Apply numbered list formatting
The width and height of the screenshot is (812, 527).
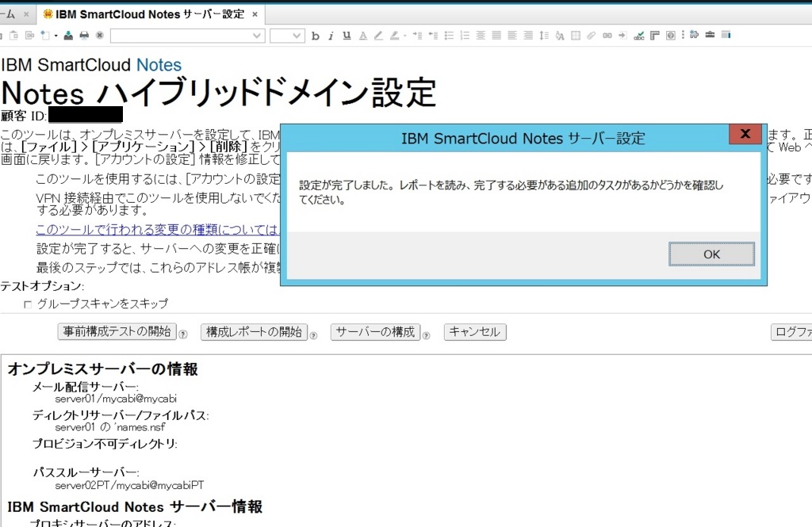coord(465,36)
